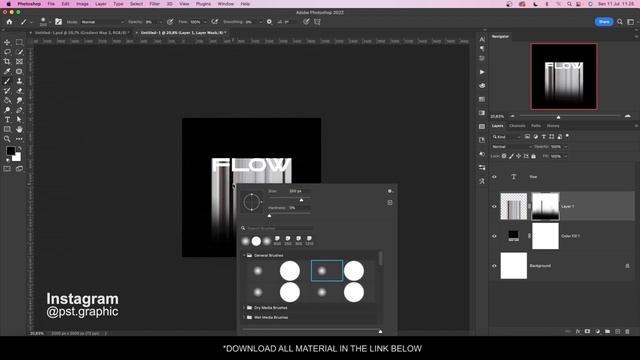Toggle lock transparent pixels
Viewport: 640px width, 360px height.
[504, 156]
